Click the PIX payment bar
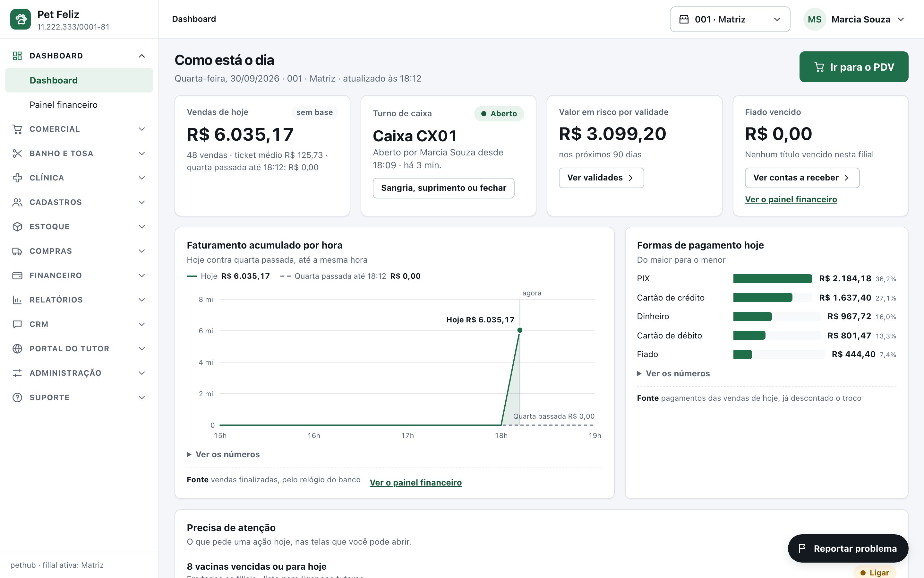924x578 pixels. pos(773,279)
